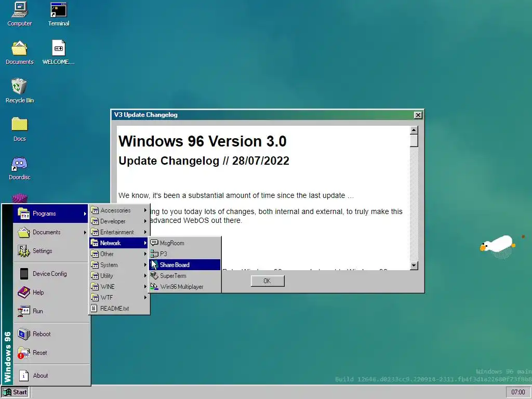Expand the Start menu Documents submenu arrow
This screenshot has height=399, width=532.
pos(85,232)
